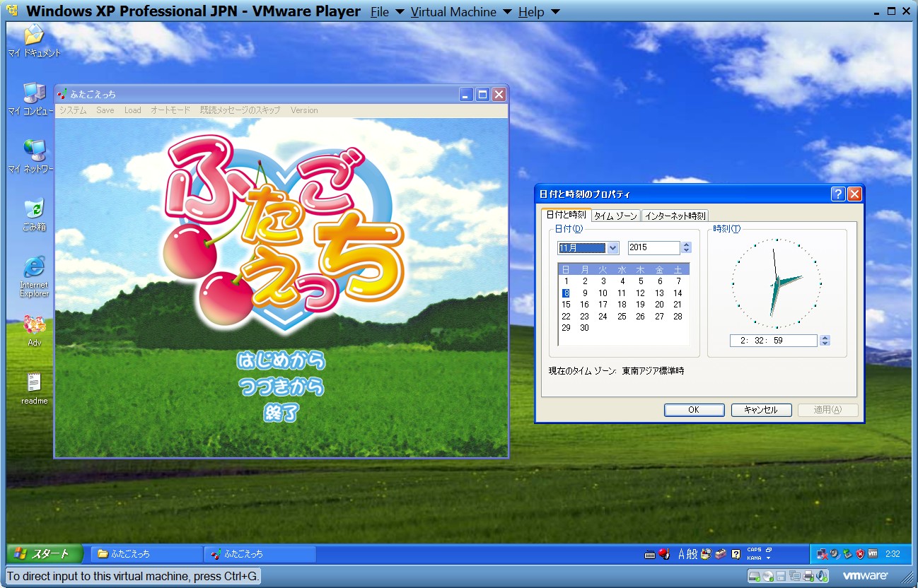Open Version menu in game window
The image size is (918, 588).
[x=304, y=110]
